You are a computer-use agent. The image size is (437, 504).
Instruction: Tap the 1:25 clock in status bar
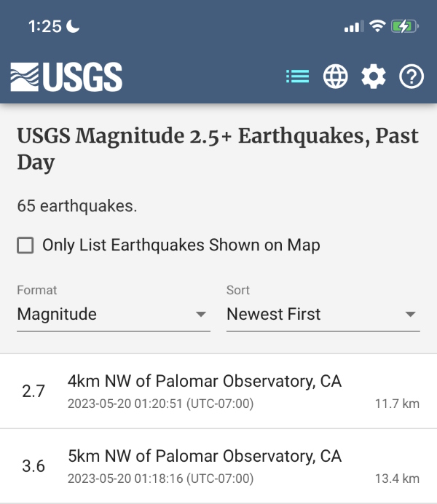[x=44, y=27]
